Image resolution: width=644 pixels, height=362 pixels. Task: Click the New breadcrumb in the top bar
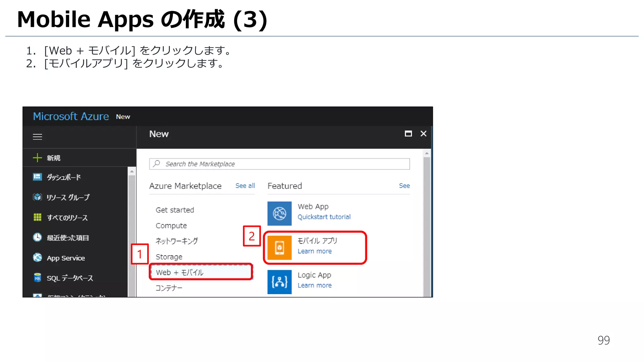(123, 117)
